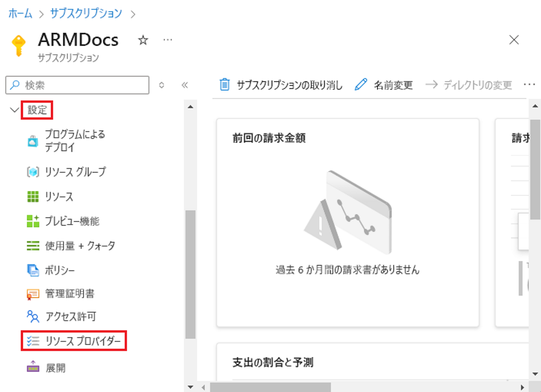The width and height of the screenshot is (541, 392).
Task: Select the 設定 group label
Action: (x=37, y=110)
